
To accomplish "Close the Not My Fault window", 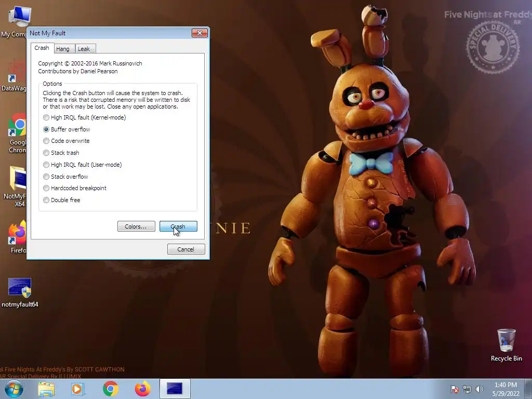I will pyautogui.click(x=199, y=33).
